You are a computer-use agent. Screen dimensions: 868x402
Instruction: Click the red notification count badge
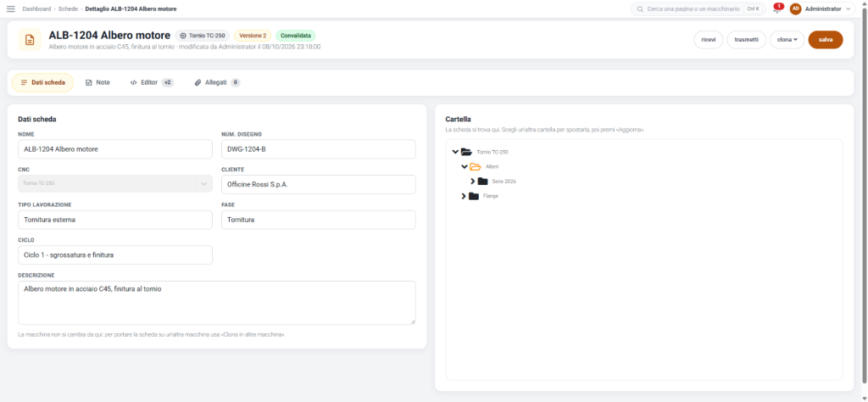tap(779, 6)
